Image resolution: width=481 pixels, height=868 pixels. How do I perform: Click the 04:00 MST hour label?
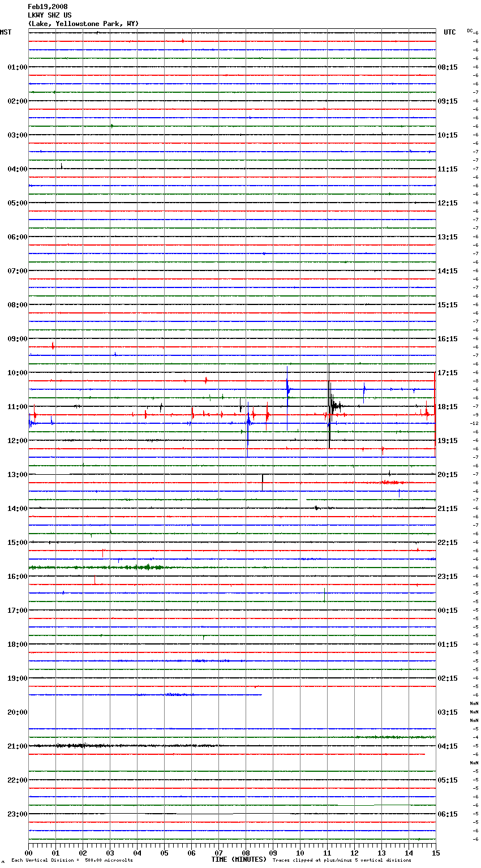pos(18,169)
